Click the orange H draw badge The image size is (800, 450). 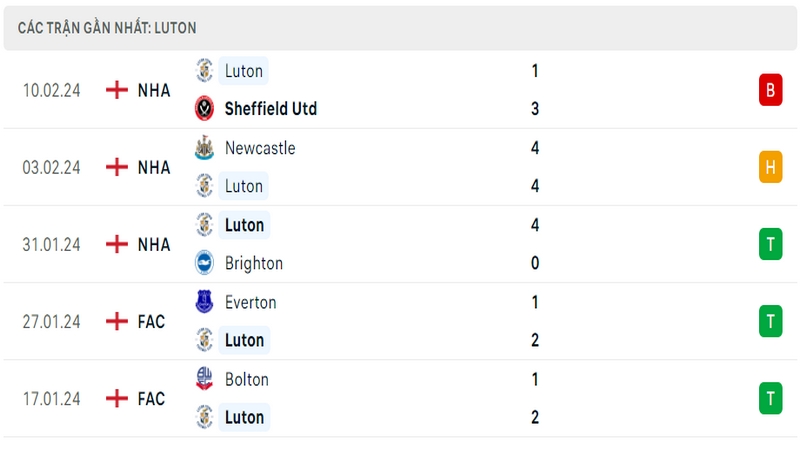(770, 167)
